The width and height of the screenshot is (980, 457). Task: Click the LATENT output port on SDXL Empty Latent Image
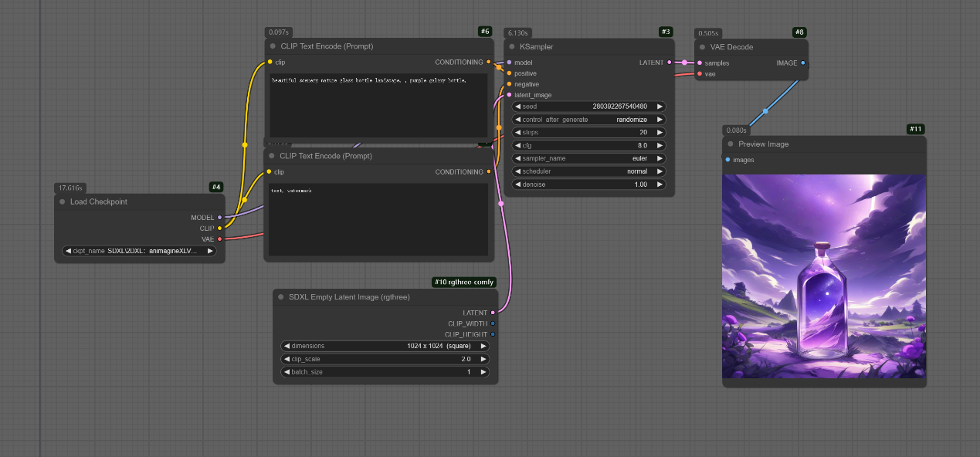click(493, 313)
